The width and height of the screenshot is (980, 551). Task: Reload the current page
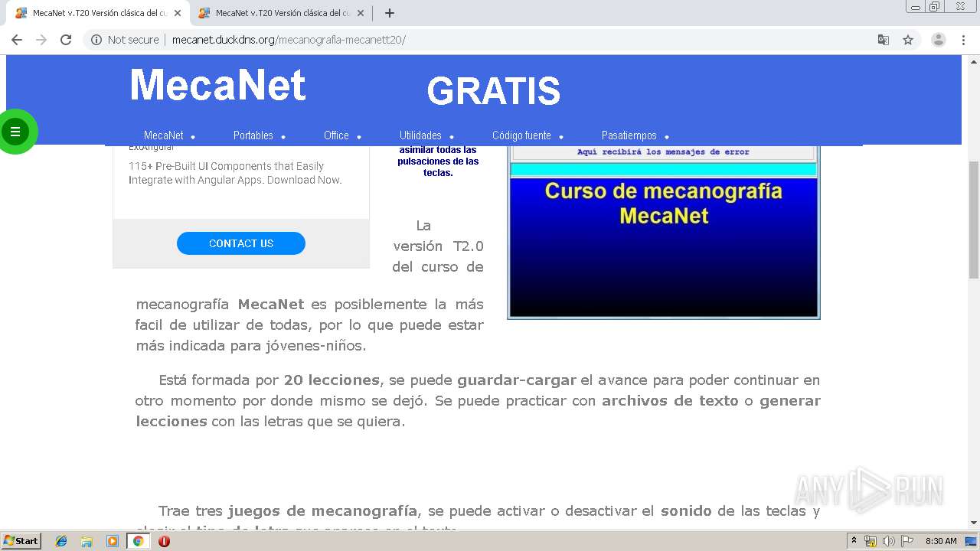point(66,40)
